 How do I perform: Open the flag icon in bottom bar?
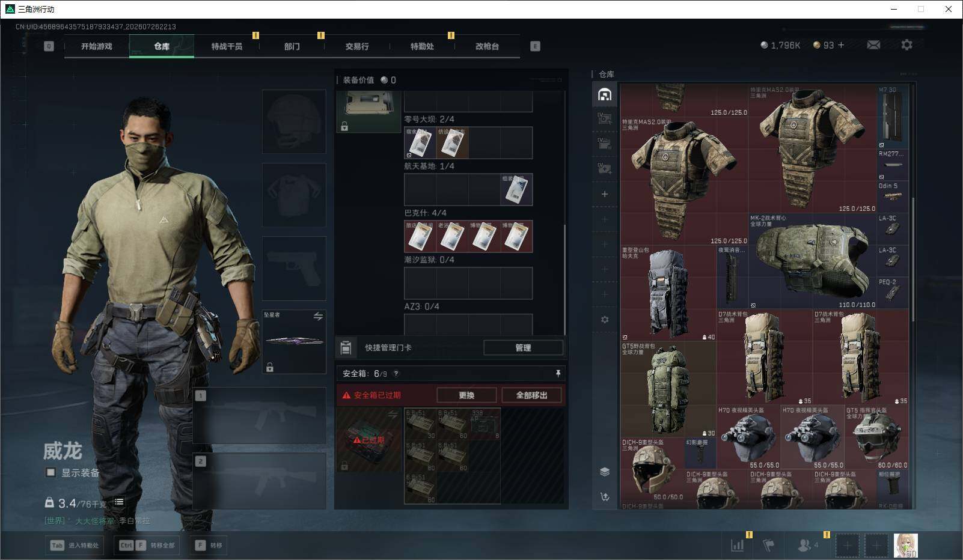[x=768, y=545]
